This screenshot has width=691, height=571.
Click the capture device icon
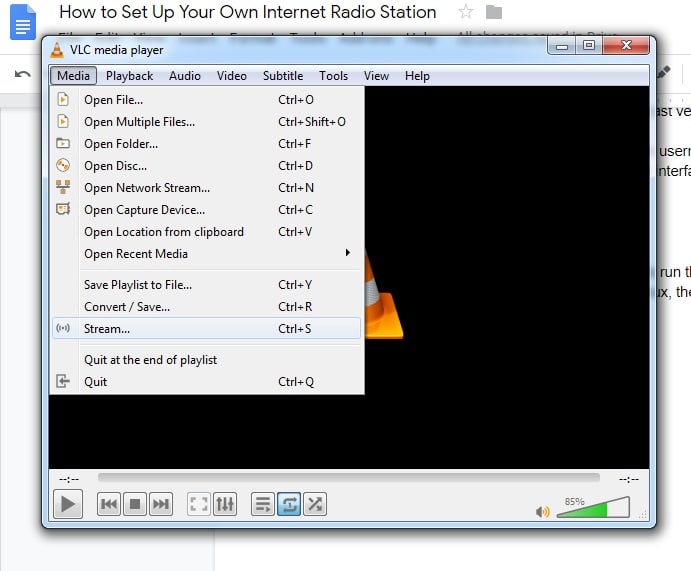point(63,209)
